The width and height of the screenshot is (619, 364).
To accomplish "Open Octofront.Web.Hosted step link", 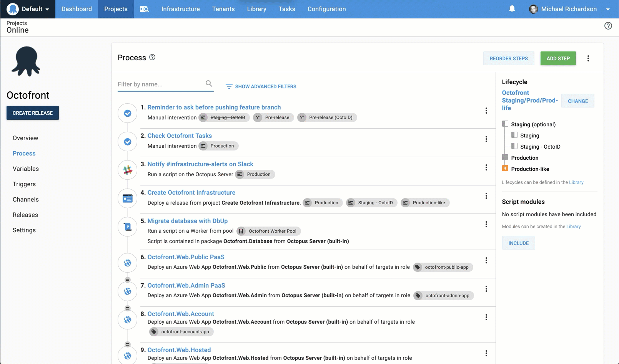I will (x=179, y=350).
